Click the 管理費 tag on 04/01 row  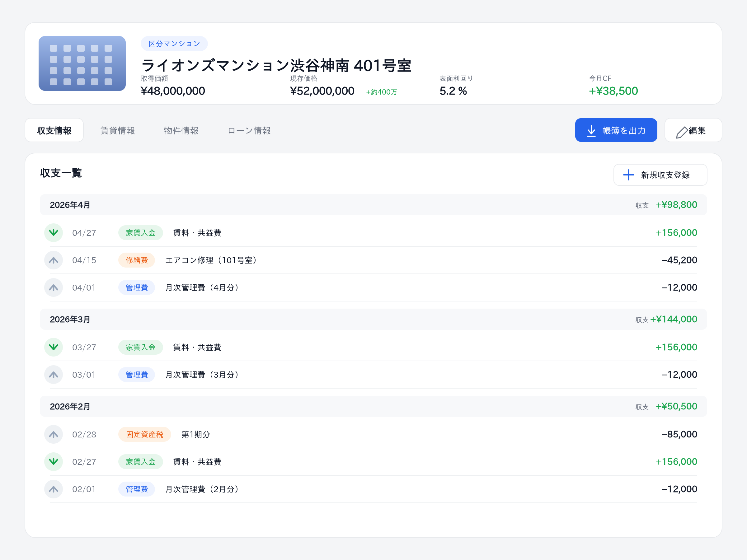pyautogui.click(x=137, y=287)
